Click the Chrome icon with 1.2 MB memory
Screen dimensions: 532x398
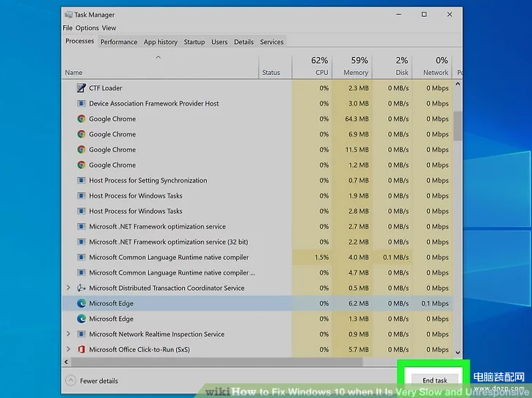[81, 165]
